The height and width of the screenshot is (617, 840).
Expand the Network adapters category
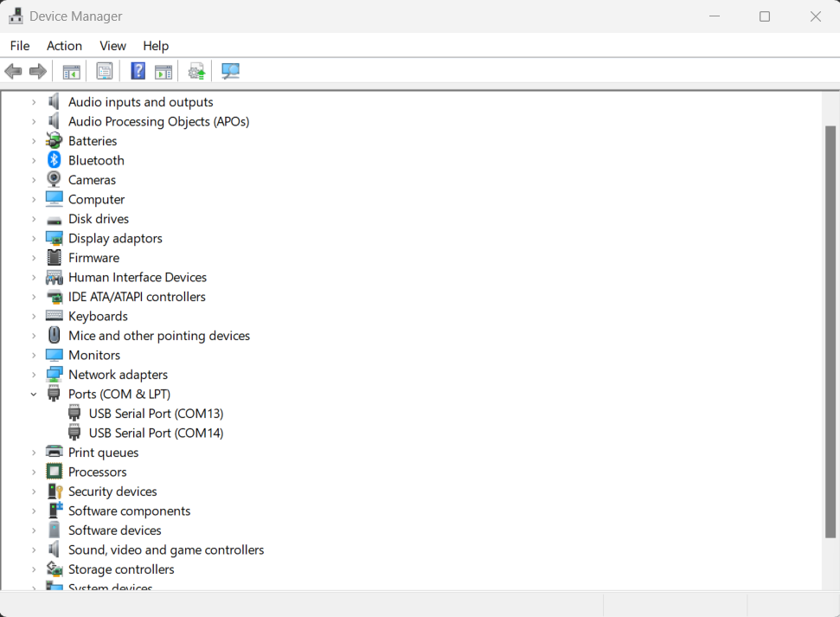click(x=34, y=374)
